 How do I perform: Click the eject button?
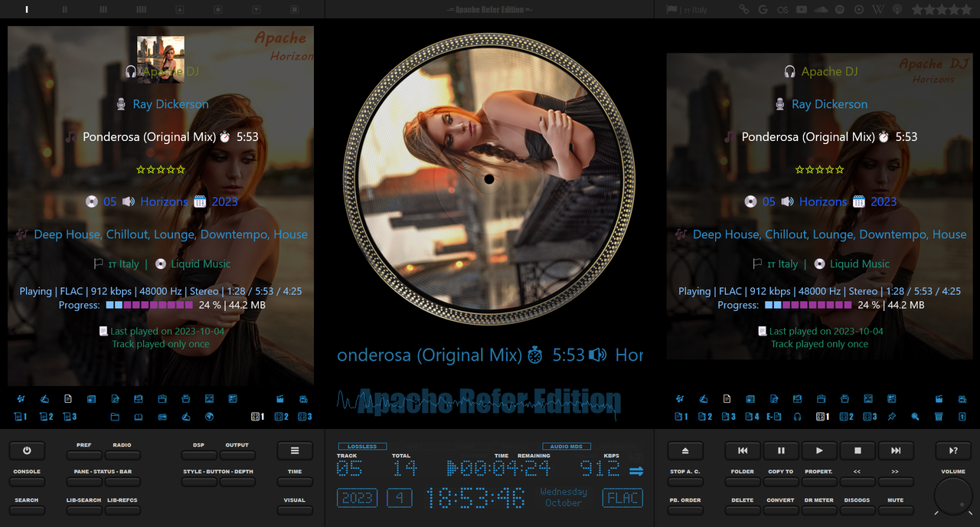685,451
